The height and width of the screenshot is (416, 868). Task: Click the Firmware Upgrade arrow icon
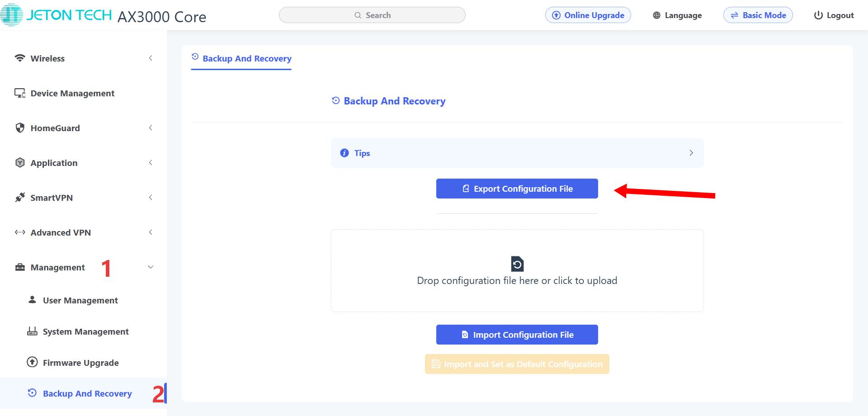tap(32, 362)
